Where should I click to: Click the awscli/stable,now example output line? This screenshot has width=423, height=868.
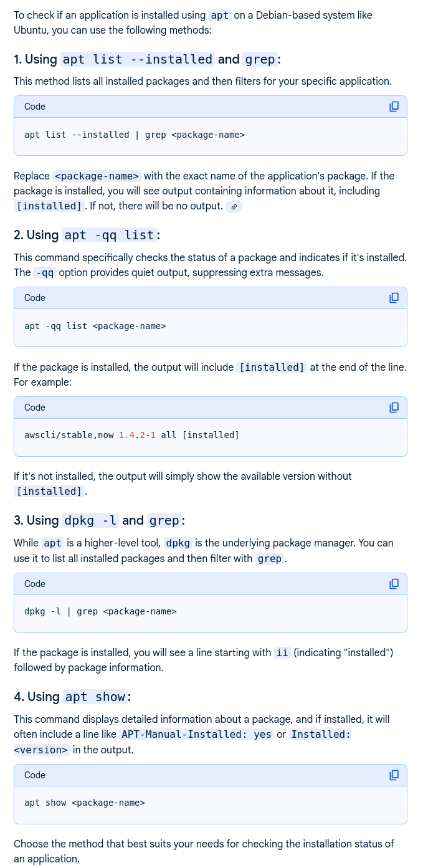point(131,435)
